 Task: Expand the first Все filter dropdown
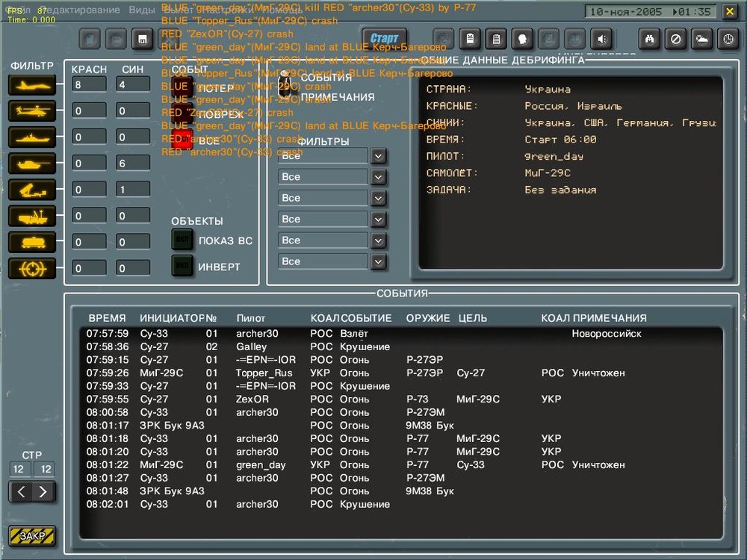(x=379, y=156)
